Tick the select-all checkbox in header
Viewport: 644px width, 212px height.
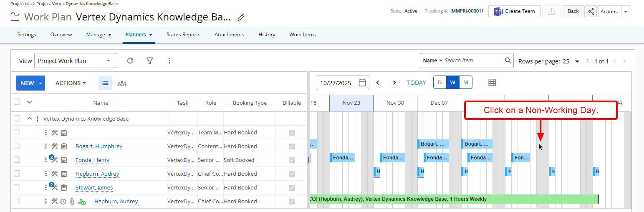point(17,102)
